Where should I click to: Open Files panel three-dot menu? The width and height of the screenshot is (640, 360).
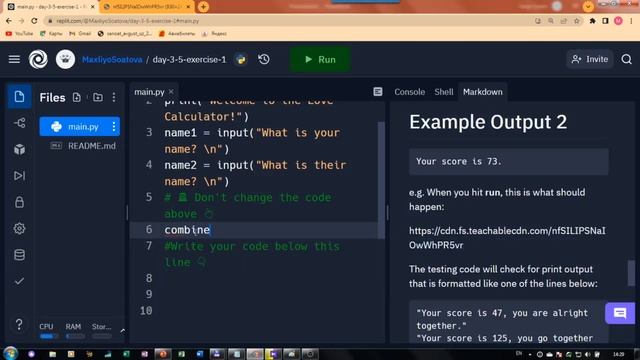pyautogui.click(x=114, y=97)
